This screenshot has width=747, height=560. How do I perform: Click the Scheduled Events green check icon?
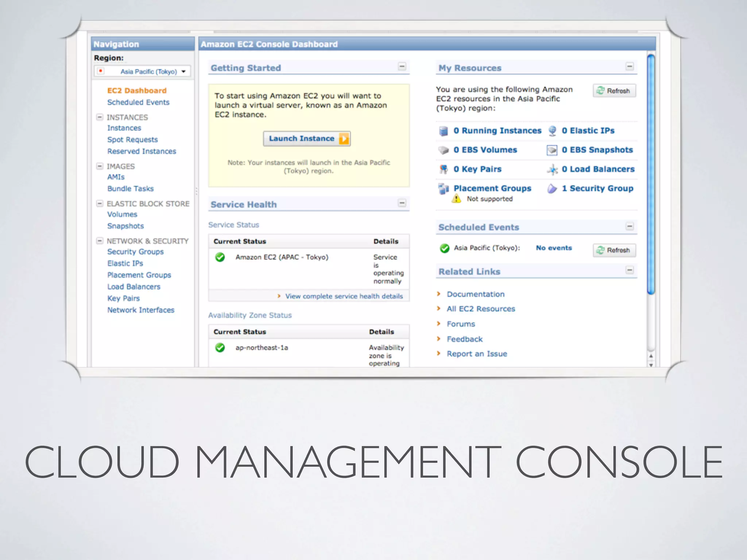point(445,248)
